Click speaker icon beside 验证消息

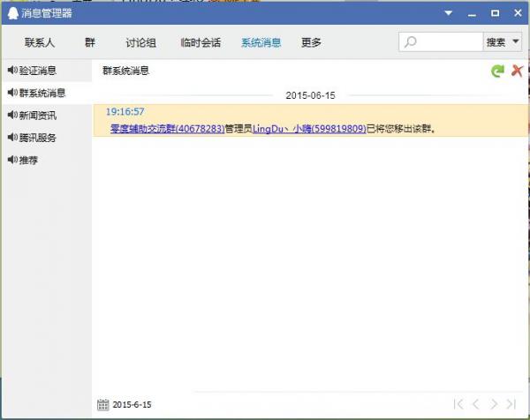12,71
